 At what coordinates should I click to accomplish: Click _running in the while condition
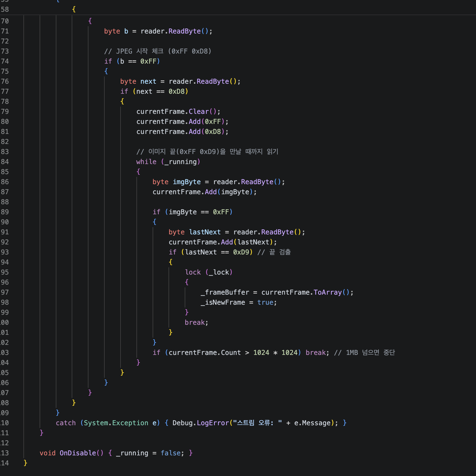coord(181,162)
